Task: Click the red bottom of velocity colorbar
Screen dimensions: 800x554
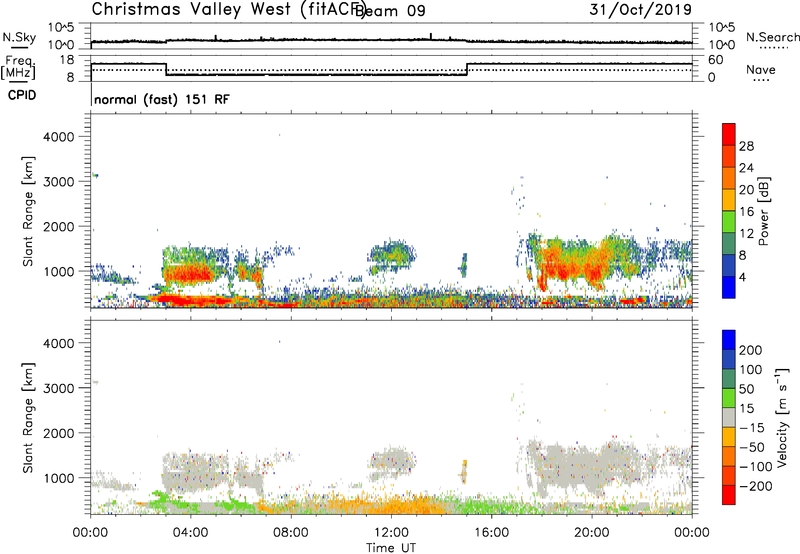Action: point(729,495)
